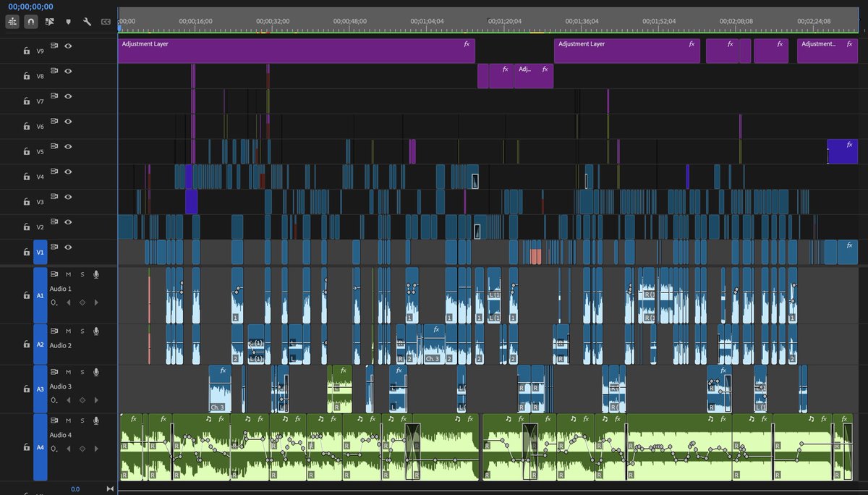Toggle sync lock on track V2
868x495 pixels.
[x=54, y=221]
